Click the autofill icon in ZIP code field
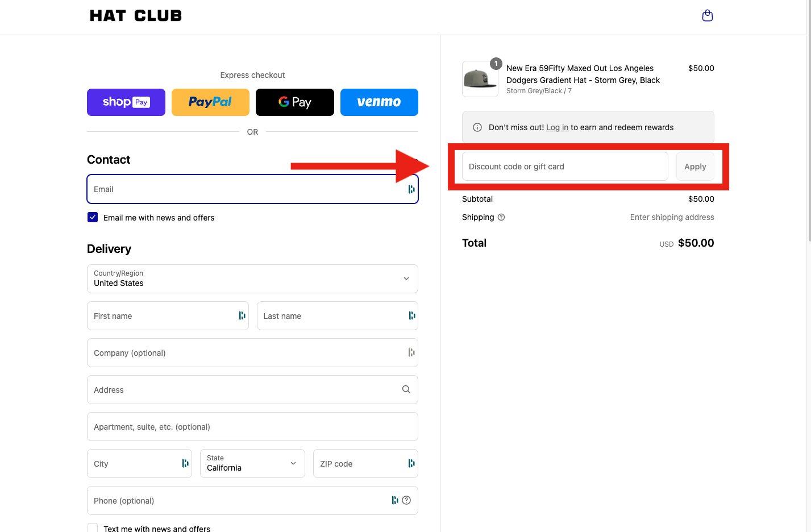 pos(411,463)
